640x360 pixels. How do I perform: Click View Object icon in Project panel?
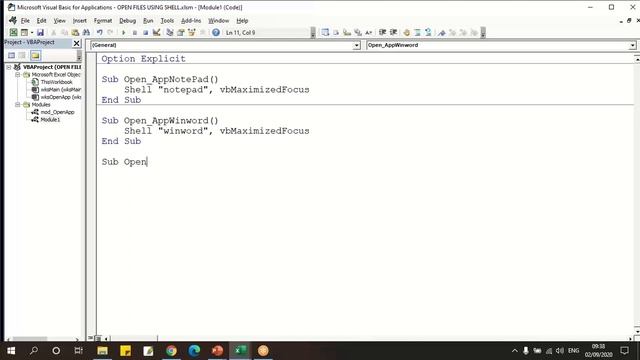(x=22, y=55)
